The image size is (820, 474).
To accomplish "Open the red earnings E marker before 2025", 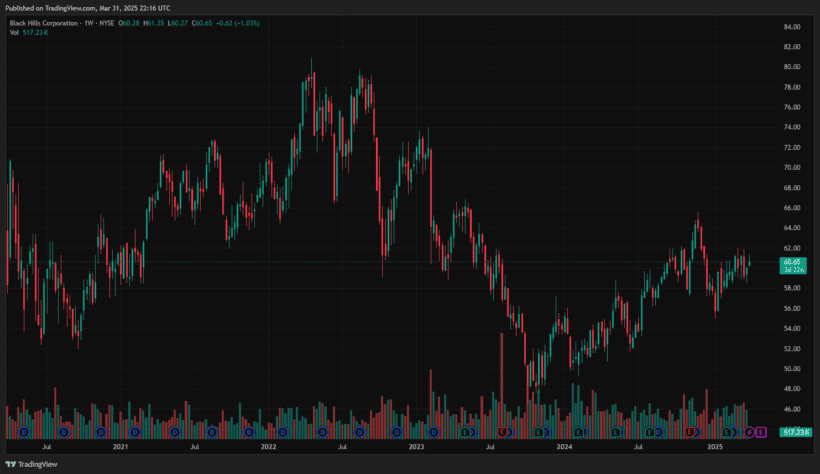I will coord(689,432).
